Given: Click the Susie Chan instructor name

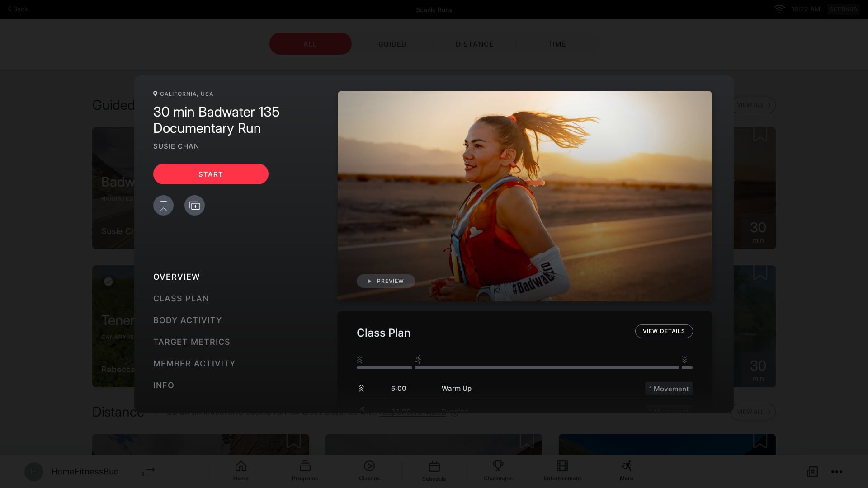Looking at the screenshot, I should [x=176, y=146].
